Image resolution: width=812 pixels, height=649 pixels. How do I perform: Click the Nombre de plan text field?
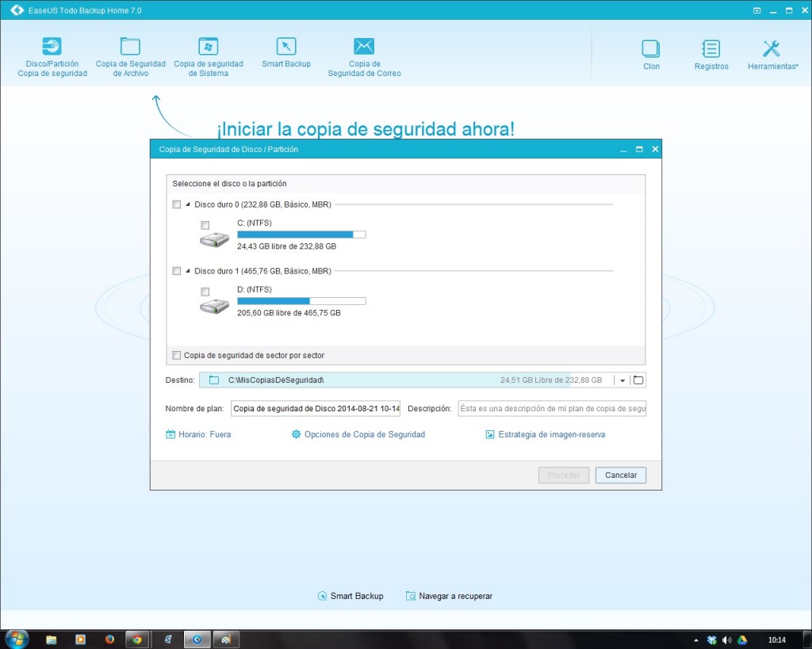tap(316, 409)
